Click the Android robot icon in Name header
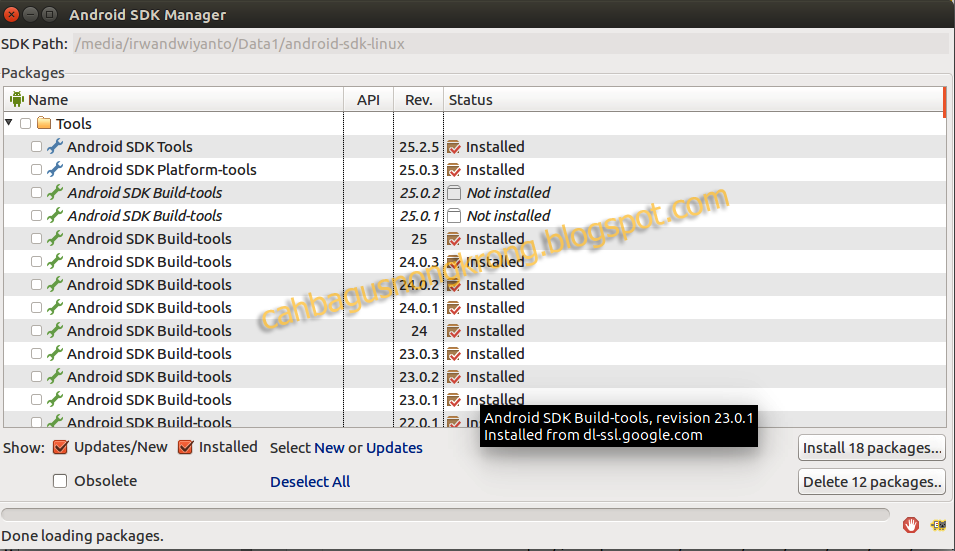955x551 pixels. tap(17, 99)
